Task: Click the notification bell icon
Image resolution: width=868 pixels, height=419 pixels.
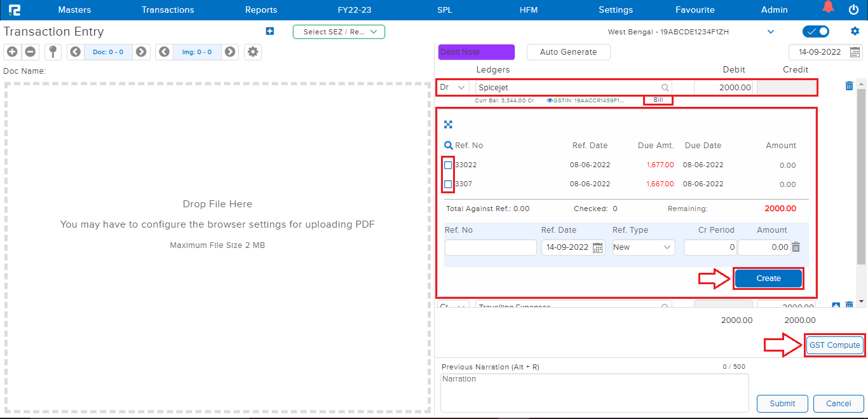Action: coord(827,8)
